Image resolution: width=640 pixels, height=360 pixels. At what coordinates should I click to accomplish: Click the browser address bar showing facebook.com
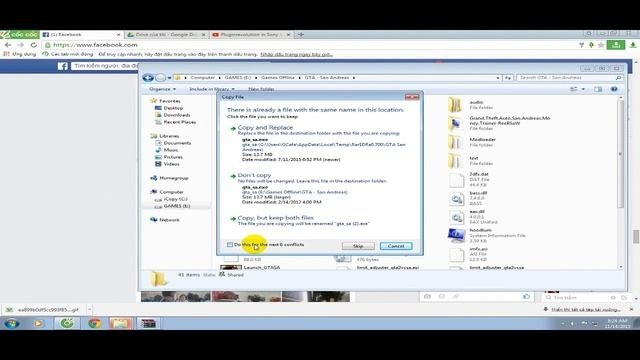click(308, 45)
